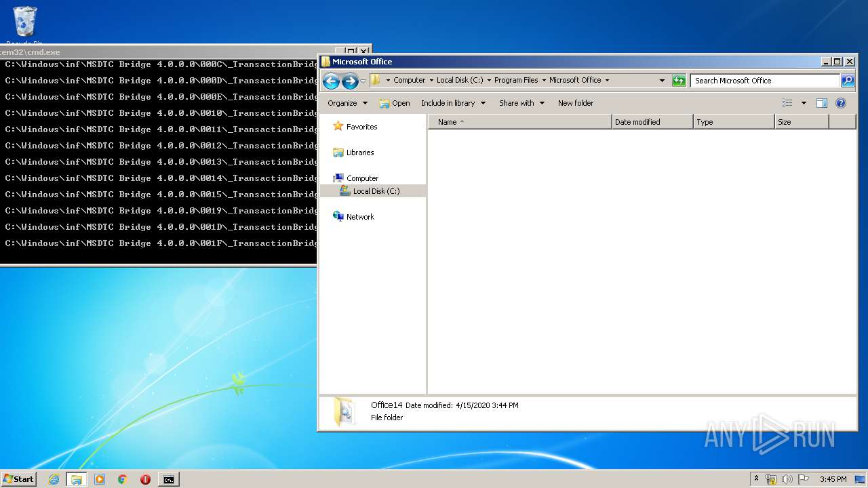868x488 pixels.
Task: Open Include in library menu
Action: click(453, 103)
